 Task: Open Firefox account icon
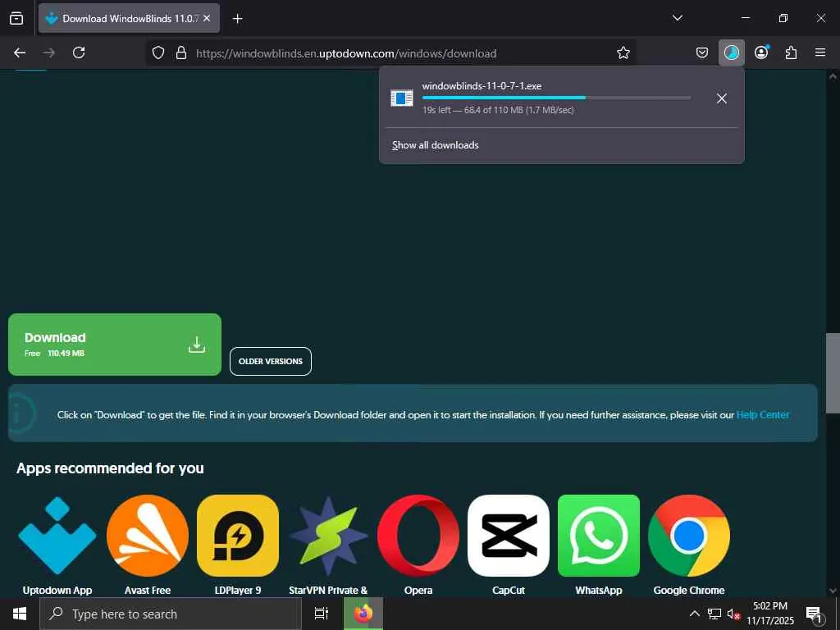click(x=761, y=52)
